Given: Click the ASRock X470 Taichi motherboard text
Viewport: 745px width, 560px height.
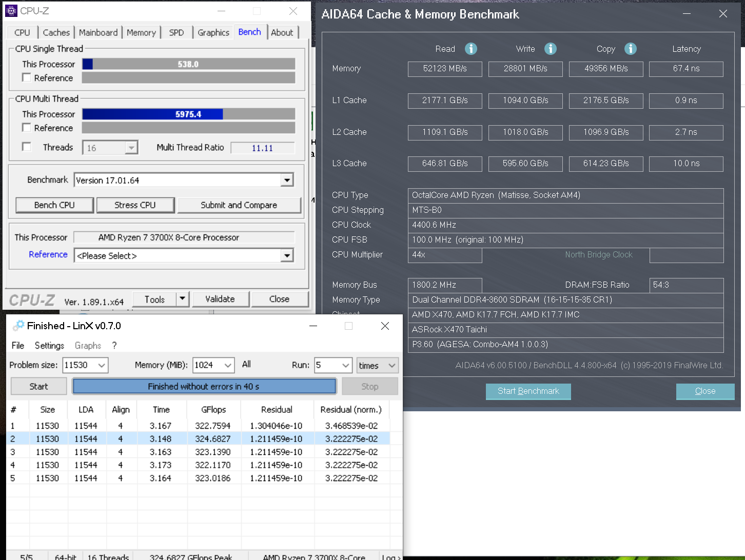Looking at the screenshot, I should (x=449, y=330).
